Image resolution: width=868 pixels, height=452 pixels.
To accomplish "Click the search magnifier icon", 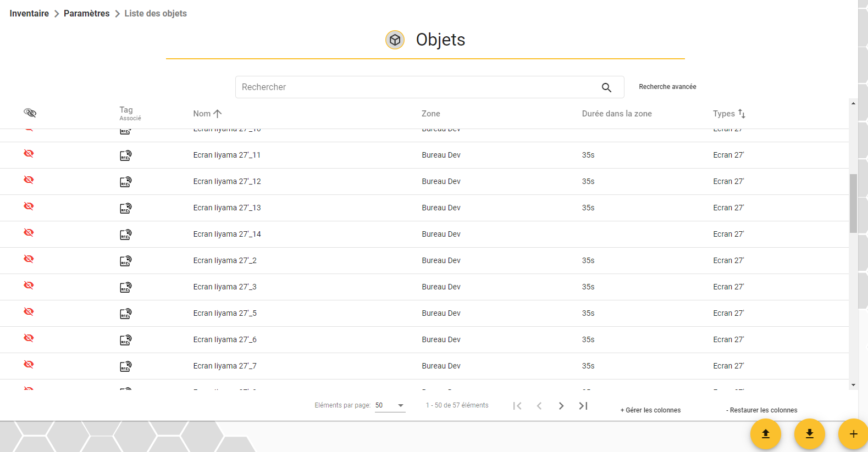I will 606,87.
